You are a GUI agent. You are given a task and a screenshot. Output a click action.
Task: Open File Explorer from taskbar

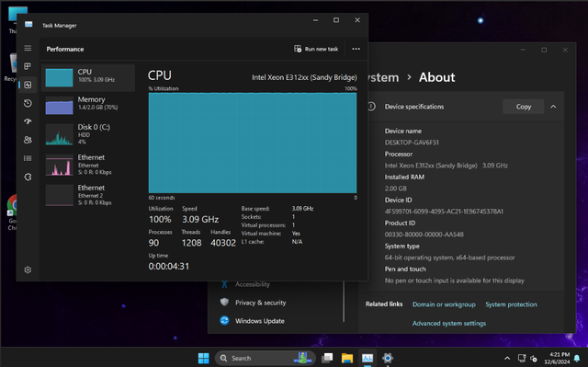click(x=347, y=358)
